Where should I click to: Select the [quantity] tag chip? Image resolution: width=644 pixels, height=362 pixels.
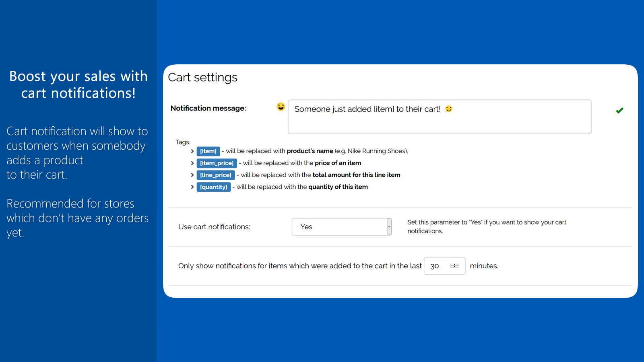pyautogui.click(x=214, y=187)
